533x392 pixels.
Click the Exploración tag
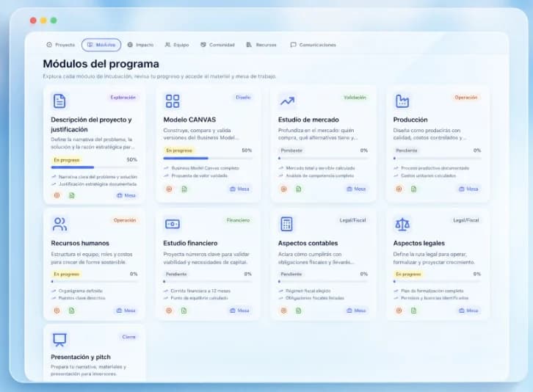pyautogui.click(x=123, y=97)
